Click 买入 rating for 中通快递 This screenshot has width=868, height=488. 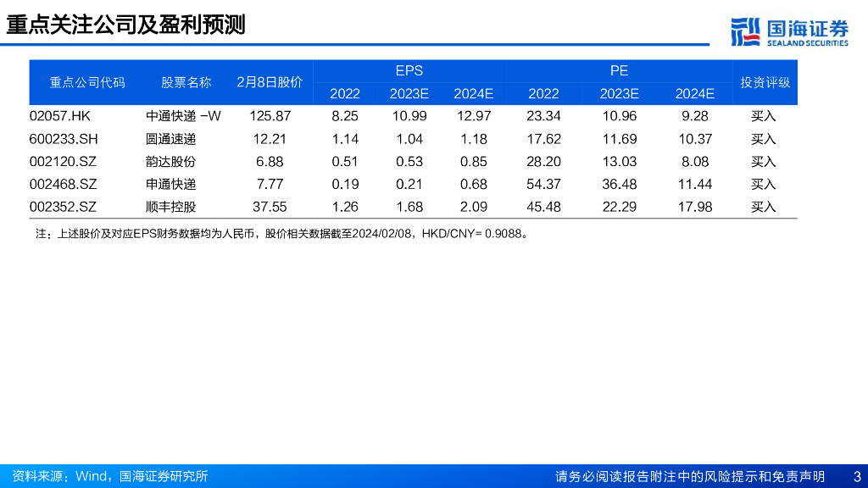764,116
